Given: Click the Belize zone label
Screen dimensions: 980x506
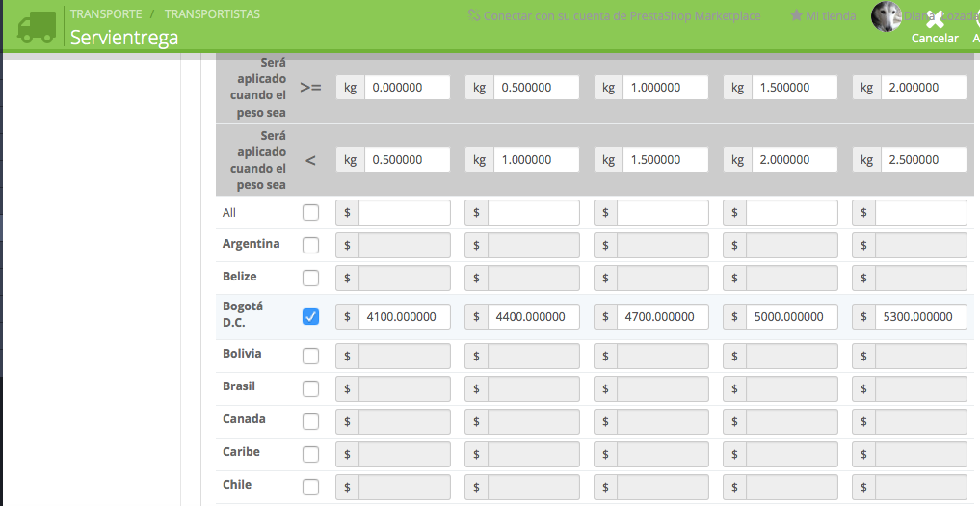Looking at the screenshot, I should click(239, 276).
